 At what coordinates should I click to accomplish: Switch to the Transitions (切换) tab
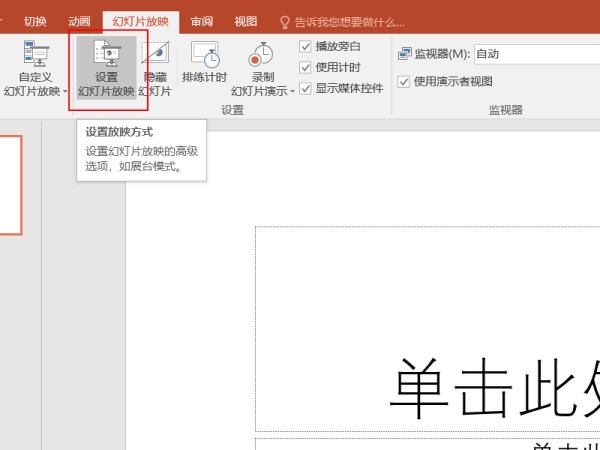tap(35, 21)
